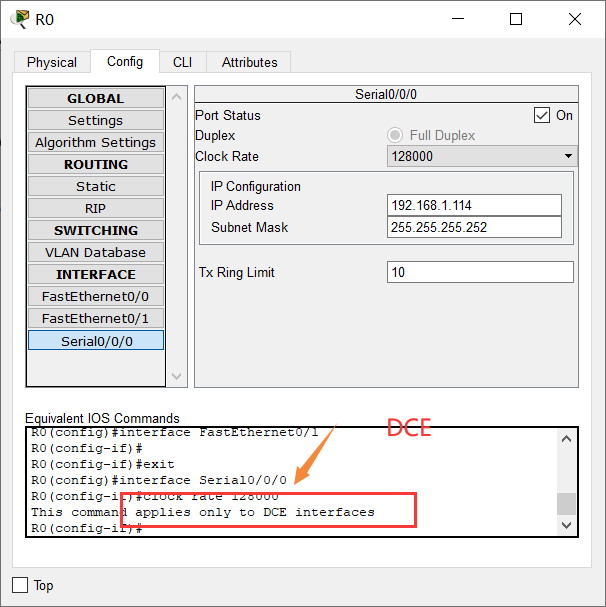Viewport: 606px width, 607px height.
Task: Click the SWITCHING section header
Action: (96, 230)
